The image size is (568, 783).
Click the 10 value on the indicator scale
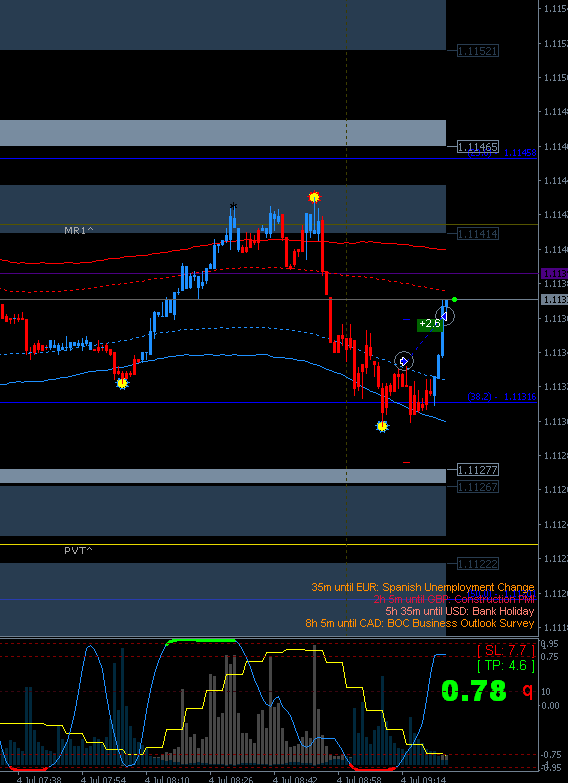(546, 692)
